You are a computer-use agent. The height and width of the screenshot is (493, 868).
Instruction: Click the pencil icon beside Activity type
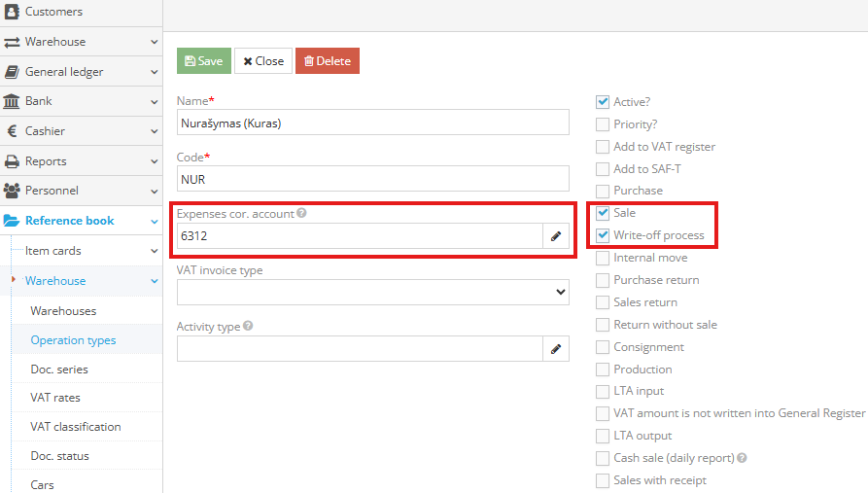[556, 349]
